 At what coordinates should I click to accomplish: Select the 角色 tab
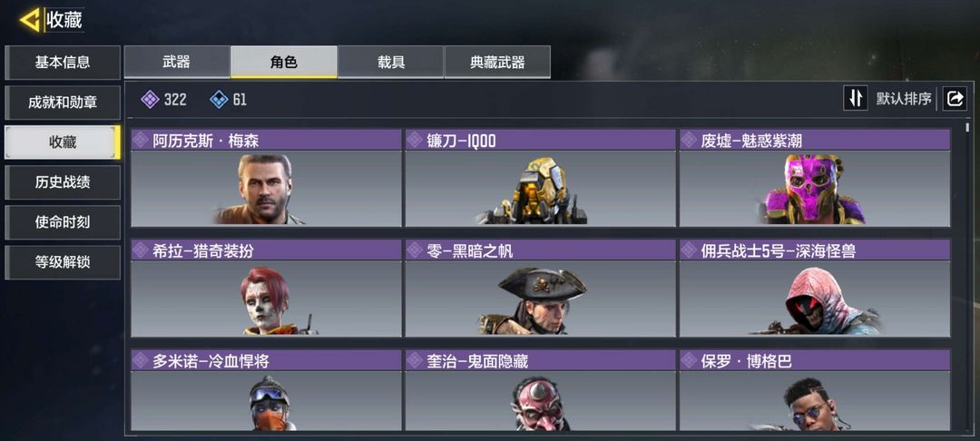point(284,62)
